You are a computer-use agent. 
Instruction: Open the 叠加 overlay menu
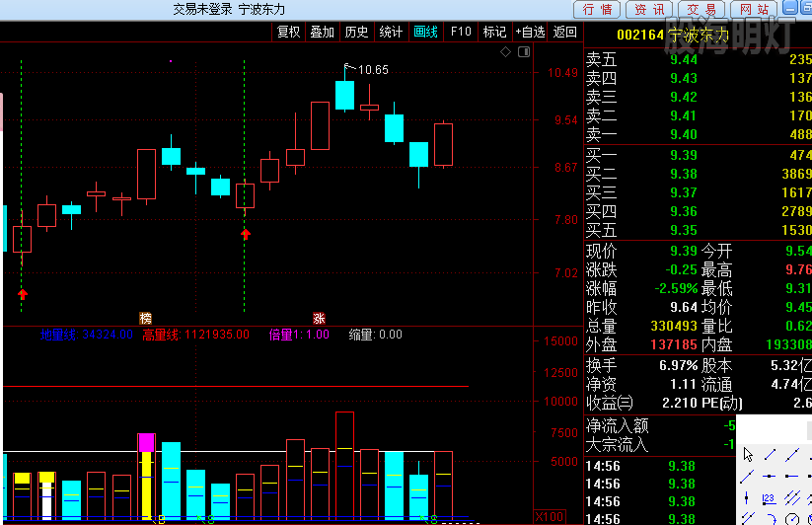pyautogui.click(x=322, y=32)
